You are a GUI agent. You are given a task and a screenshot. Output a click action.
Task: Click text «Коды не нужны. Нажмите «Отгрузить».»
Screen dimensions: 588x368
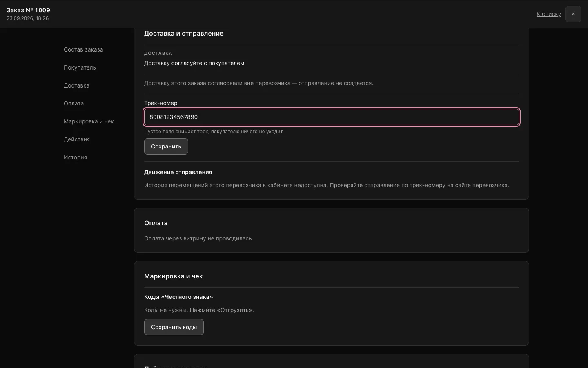coord(199,310)
